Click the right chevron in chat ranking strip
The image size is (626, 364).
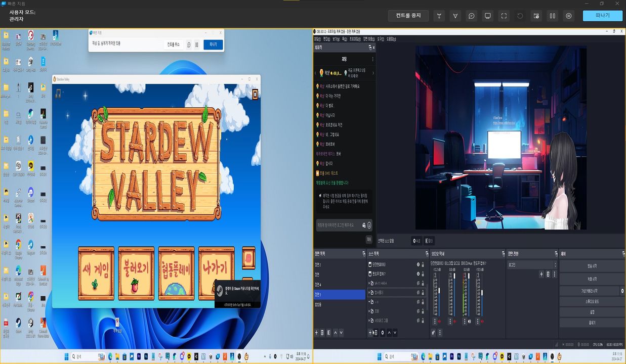point(373,73)
